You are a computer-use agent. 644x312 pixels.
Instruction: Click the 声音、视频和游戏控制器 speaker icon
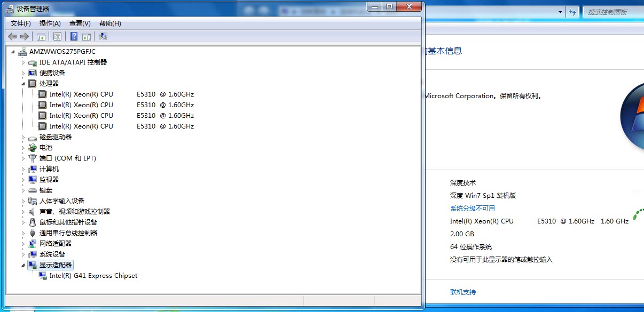click(x=33, y=212)
